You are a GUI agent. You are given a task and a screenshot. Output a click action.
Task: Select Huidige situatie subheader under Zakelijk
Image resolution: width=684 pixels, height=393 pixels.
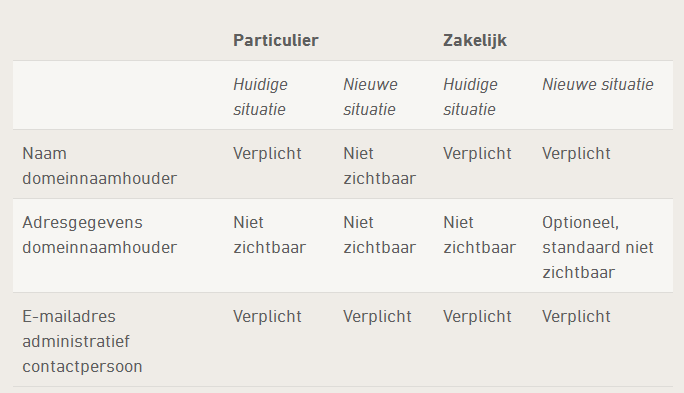470,97
